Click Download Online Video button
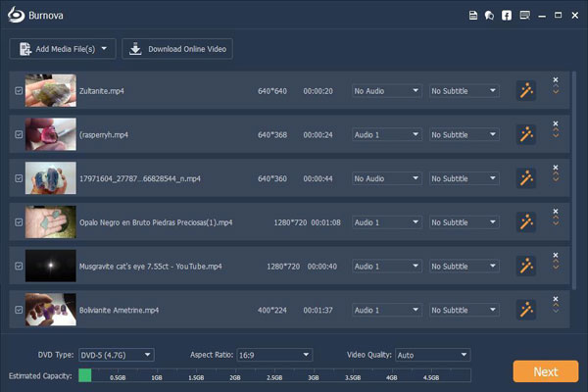The image size is (588, 392). coord(178,49)
